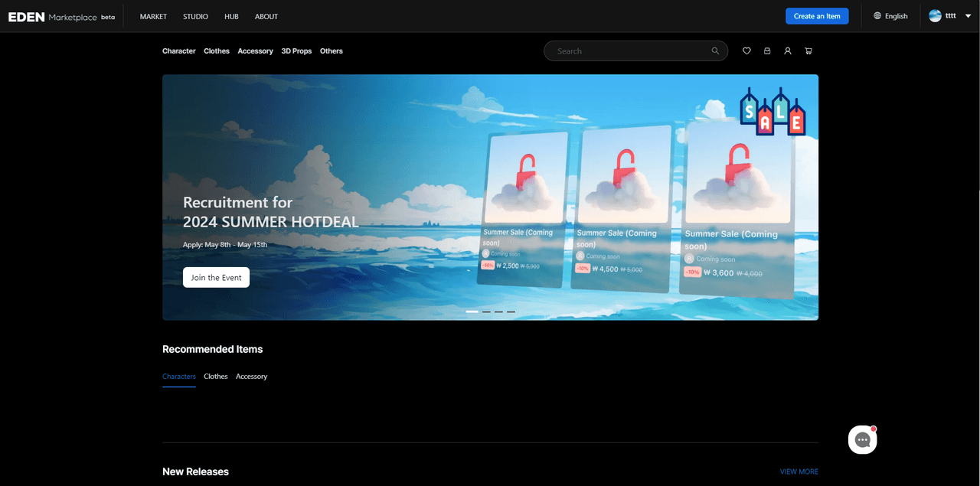This screenshot has height=486, width=980.
Task: Open the user profile icon
Action: click(787, 51)
